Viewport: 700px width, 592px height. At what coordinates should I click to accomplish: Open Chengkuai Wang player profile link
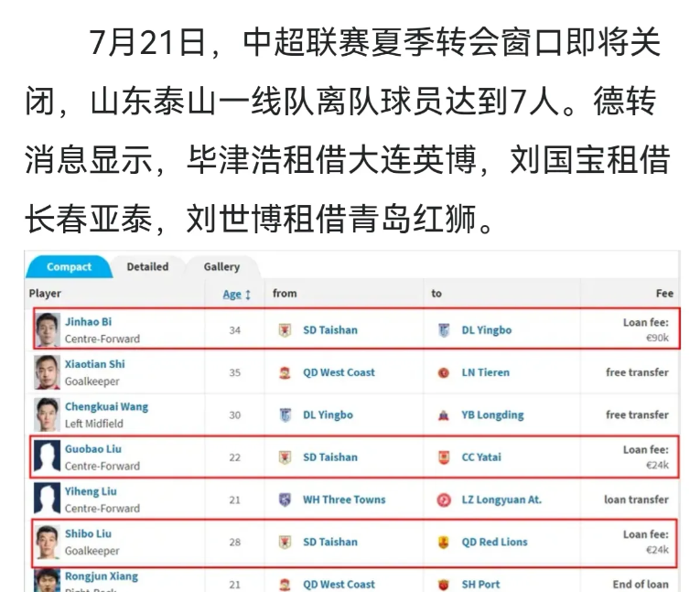coord(106,407)
